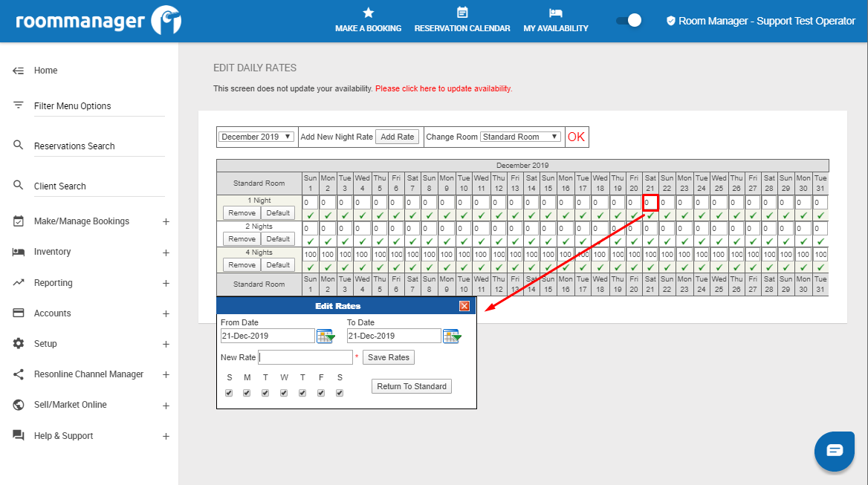
Task: Open the From Date calendar picker
Action: [x=325, y=336]
